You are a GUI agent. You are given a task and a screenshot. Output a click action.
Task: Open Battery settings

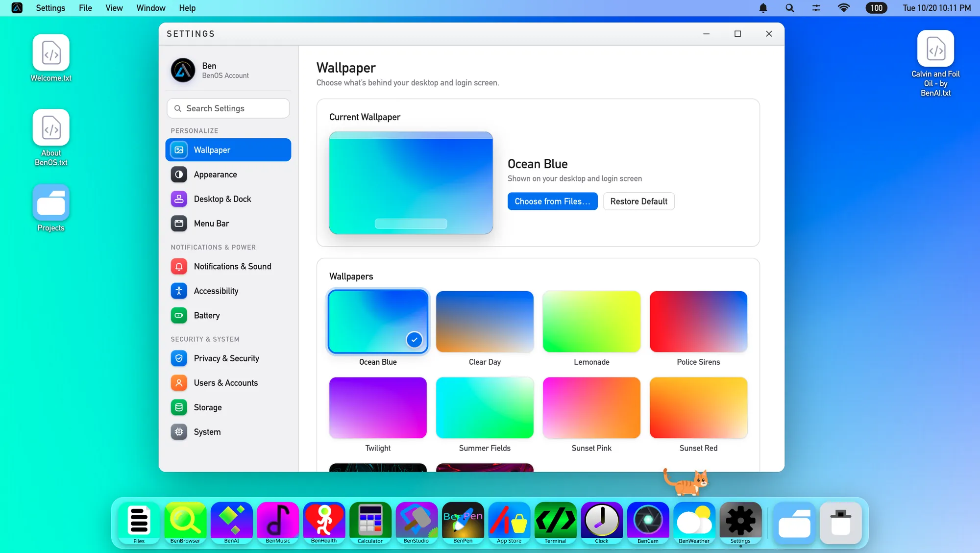(x=228, y=315)
